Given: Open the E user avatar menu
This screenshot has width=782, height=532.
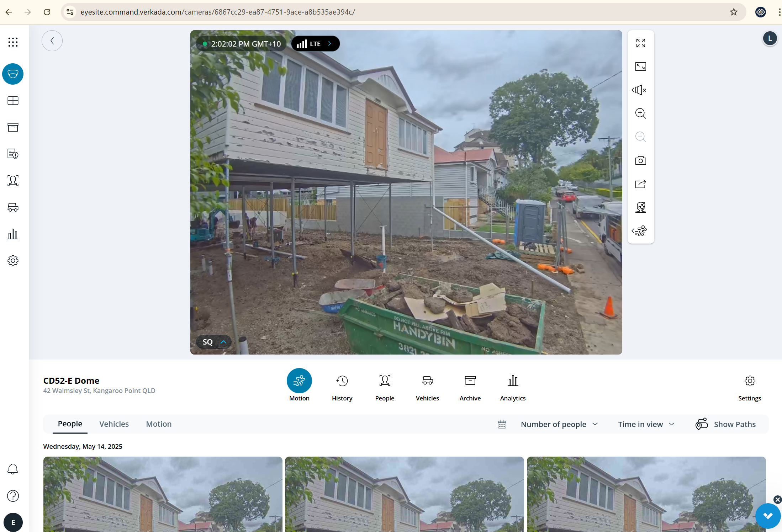Looking at the screenshot, I should click(x=13, y=522).
